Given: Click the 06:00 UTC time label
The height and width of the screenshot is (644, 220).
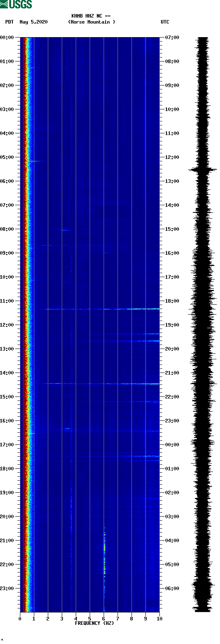Looking at the screenshot, I should click(172, 589).
